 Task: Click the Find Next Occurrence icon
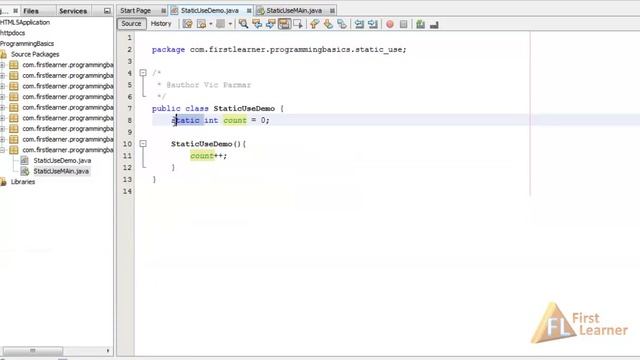click(271, 24)
